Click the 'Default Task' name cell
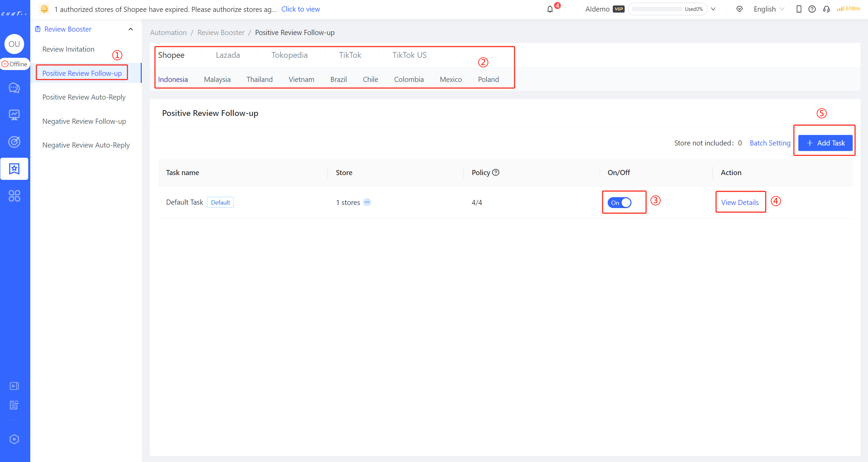 tap(185, 202)
